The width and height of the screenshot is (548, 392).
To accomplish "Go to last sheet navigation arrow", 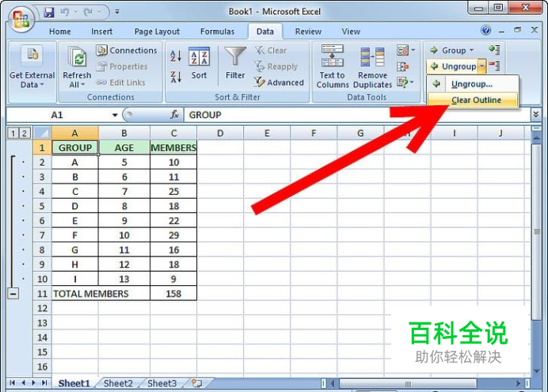I will click(44, 383).
